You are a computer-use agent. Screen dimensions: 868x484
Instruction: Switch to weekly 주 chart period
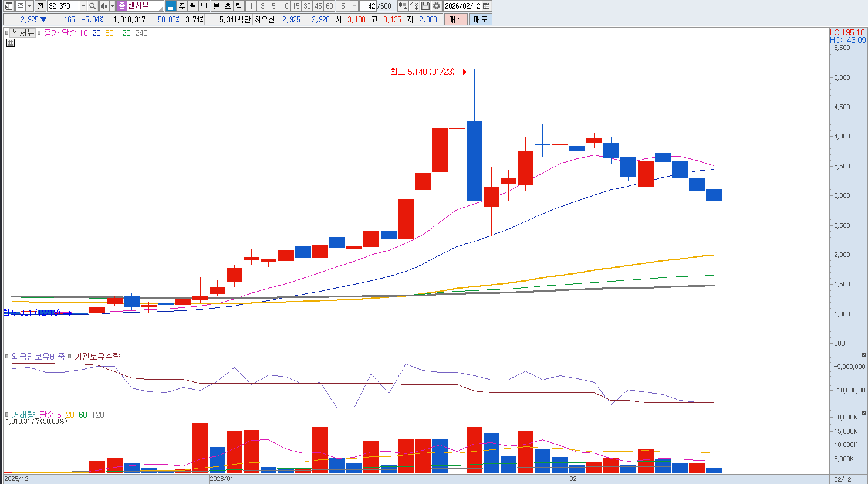[x=182, y=6]
